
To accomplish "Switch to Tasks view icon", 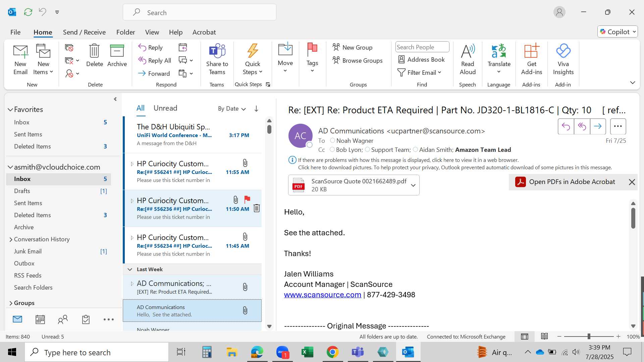I will pos(86,319).
